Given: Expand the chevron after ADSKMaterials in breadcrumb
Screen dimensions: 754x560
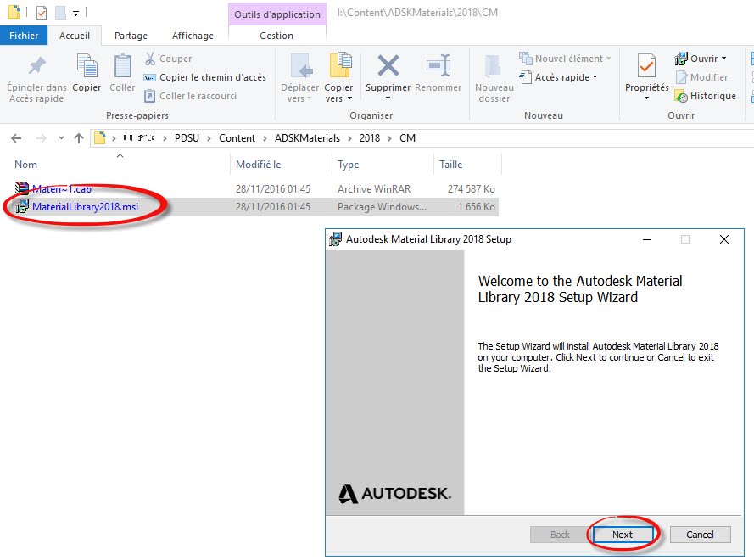Looking at the screenshot, I should (349, 138).
